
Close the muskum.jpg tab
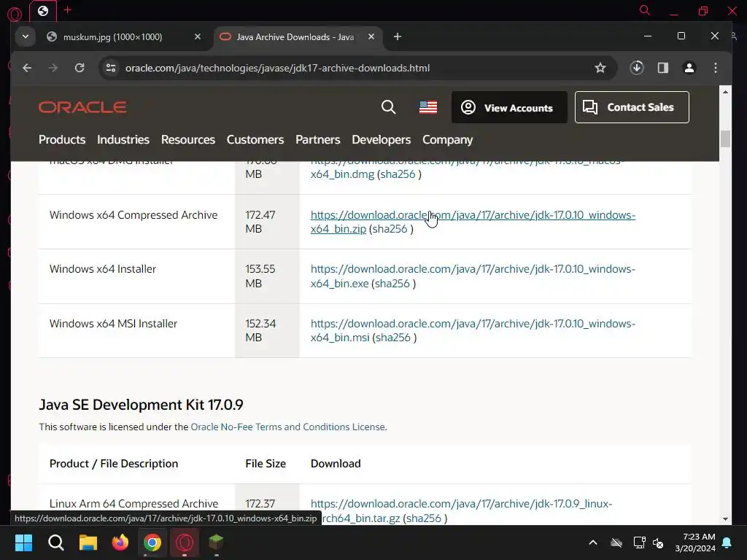point(198,36)
